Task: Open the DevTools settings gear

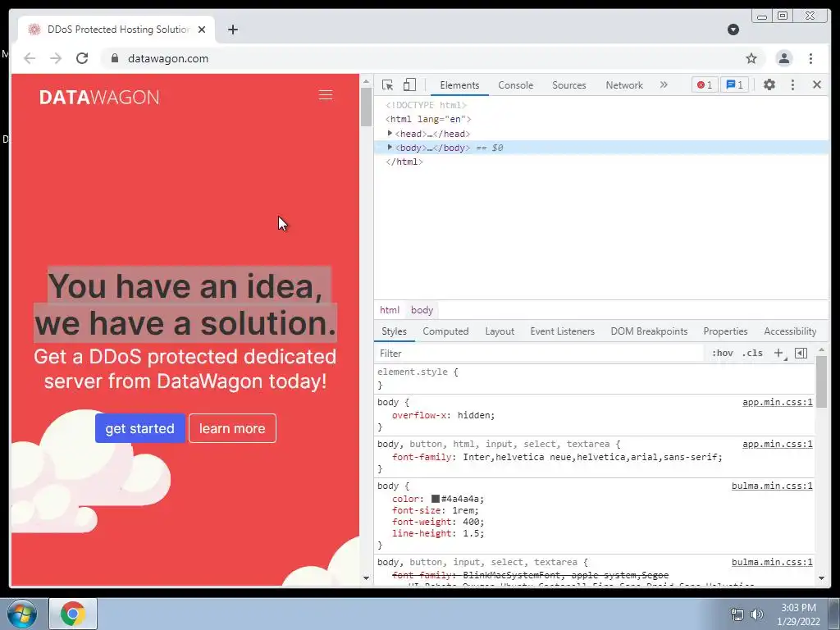Action: 769,84
